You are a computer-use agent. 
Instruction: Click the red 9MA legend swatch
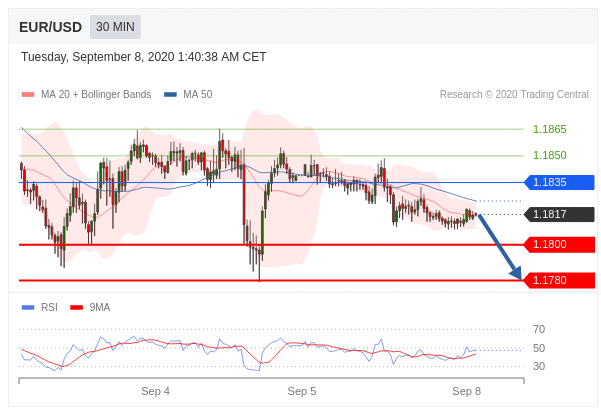(x=77, y=307)
